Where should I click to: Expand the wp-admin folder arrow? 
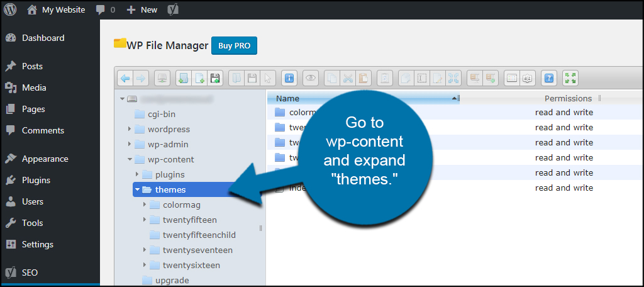point(130,144)
